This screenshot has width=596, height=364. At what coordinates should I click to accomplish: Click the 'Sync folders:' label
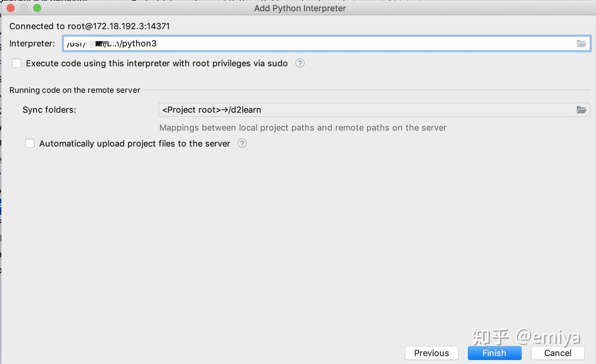click(49, 110)
